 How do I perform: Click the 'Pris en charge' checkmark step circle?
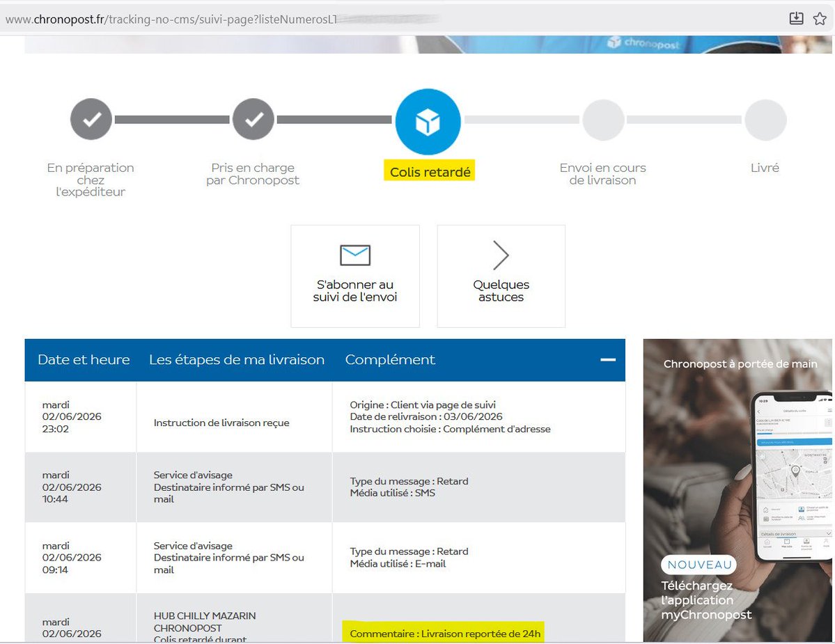[x=253, y=119]
